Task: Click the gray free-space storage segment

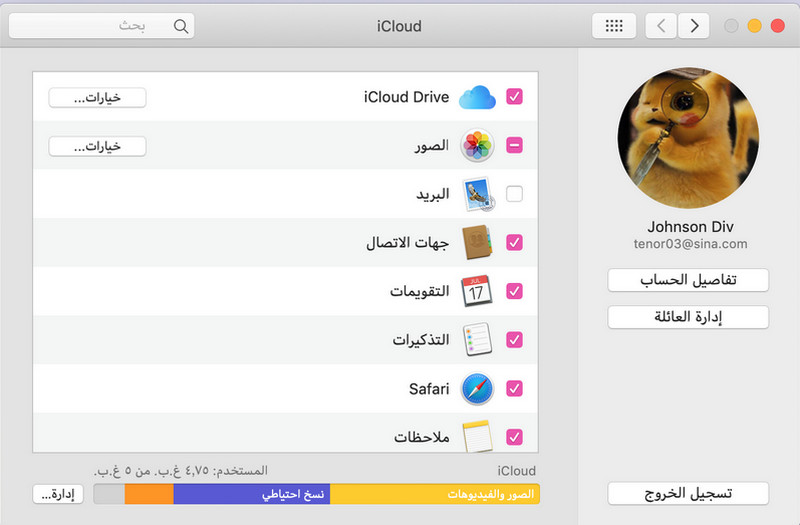Action: pos(110,494)
